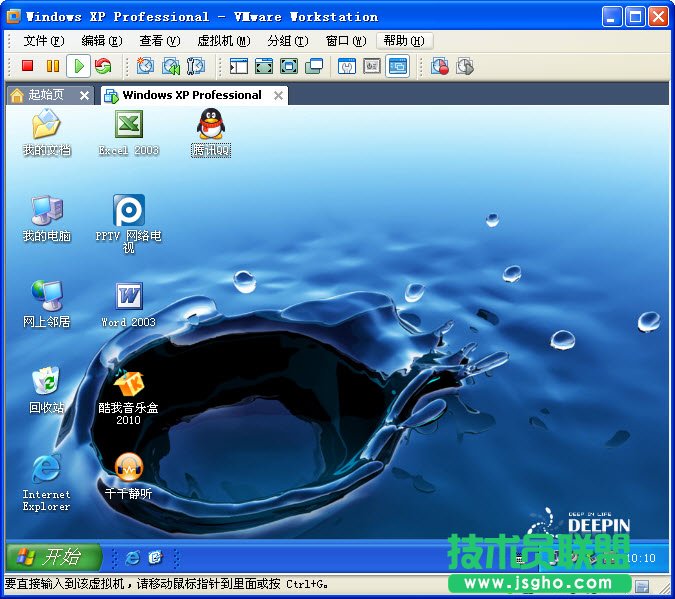The height and width of the screenshot is (599, 675).
Task: Select the PPTV network TV icon
Action: (x=128, y=211)
